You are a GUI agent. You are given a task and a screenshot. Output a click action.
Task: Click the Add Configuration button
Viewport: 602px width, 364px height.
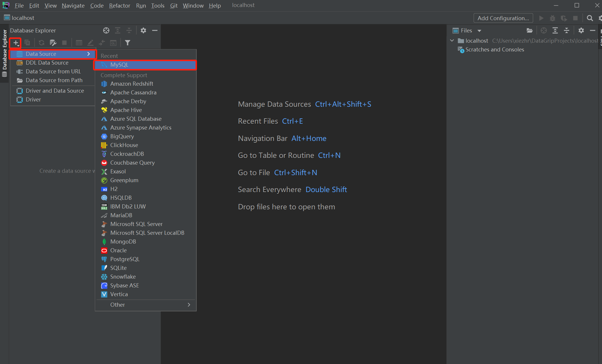click(503, 18)
